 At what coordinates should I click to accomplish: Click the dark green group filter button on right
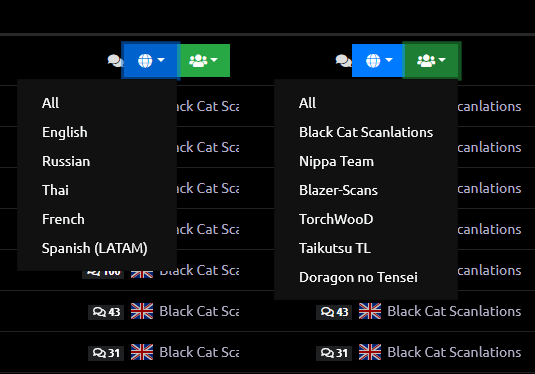(x=432, y=60)
